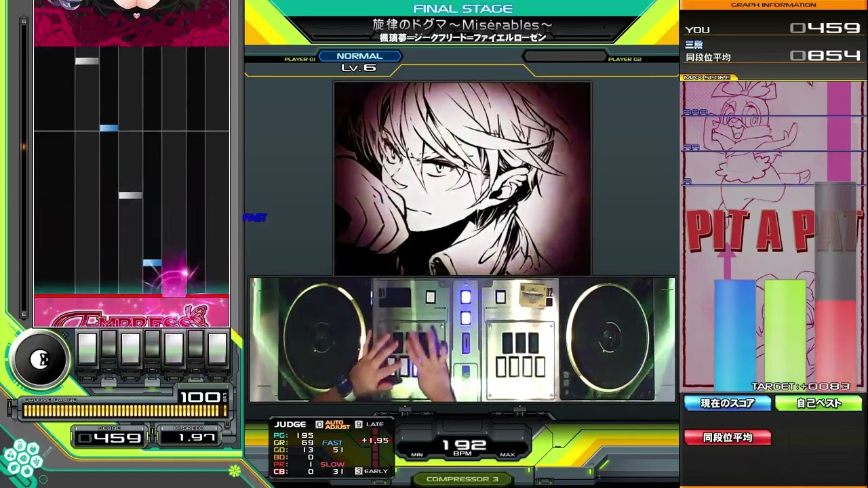Click the '9' box next to LATE
Screen dimensions: 868x488
coord(359,424)
